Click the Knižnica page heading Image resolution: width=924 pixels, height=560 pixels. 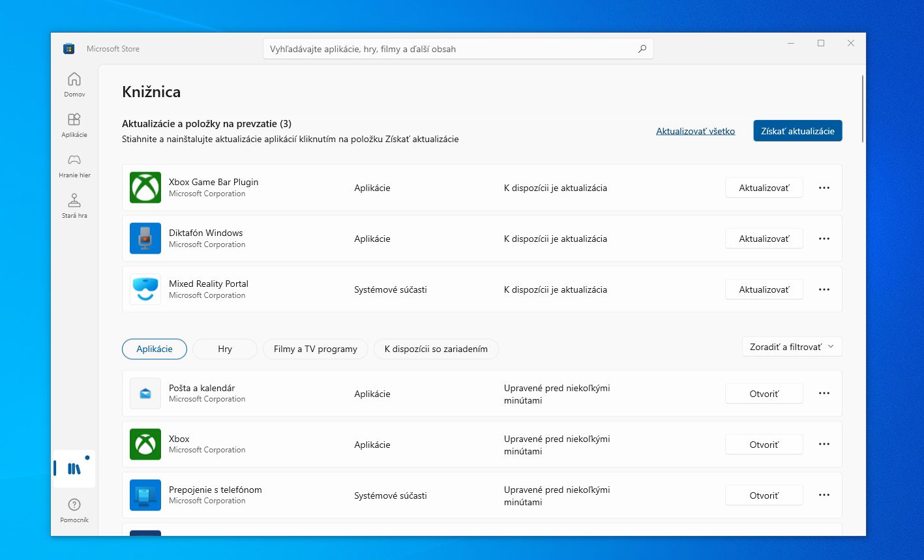(151, 92)
